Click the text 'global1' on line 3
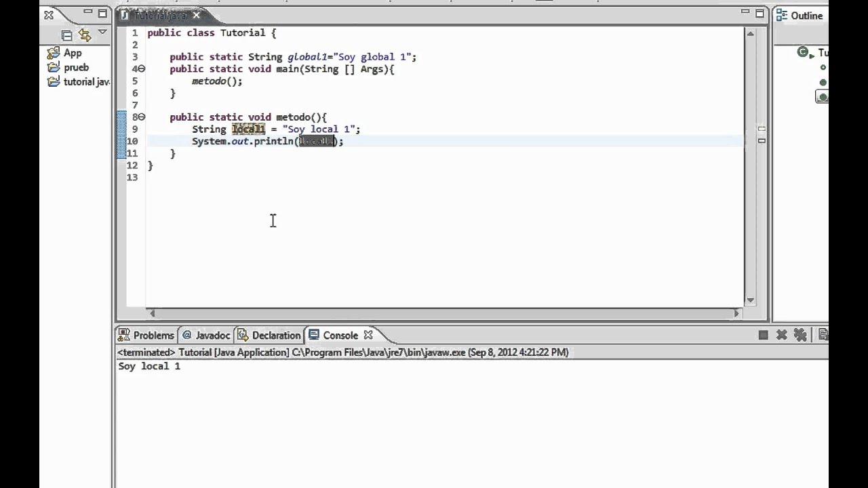Viewport: 868px width, 488px height. (x=307, y=57)
